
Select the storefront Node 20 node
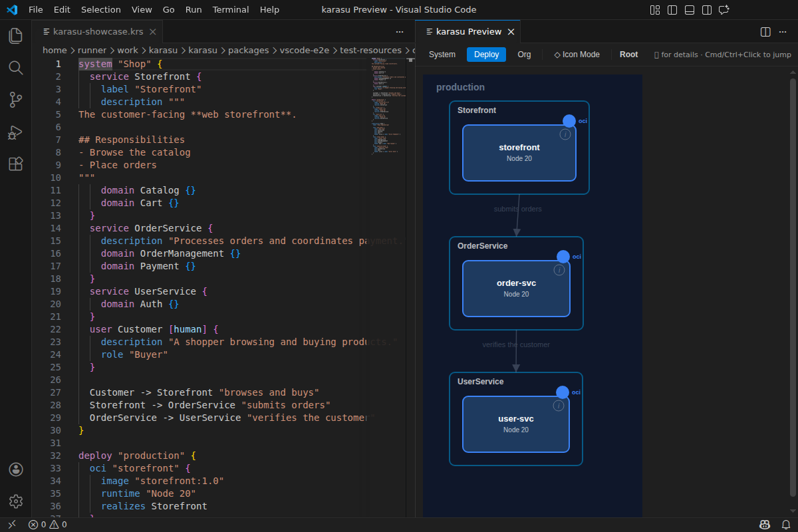click(519, 153)
